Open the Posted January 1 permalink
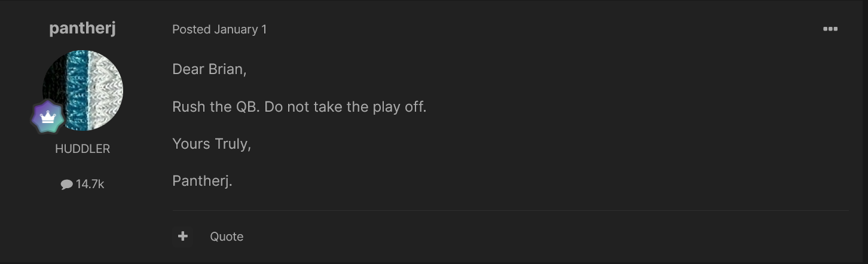 click(219, 29)
